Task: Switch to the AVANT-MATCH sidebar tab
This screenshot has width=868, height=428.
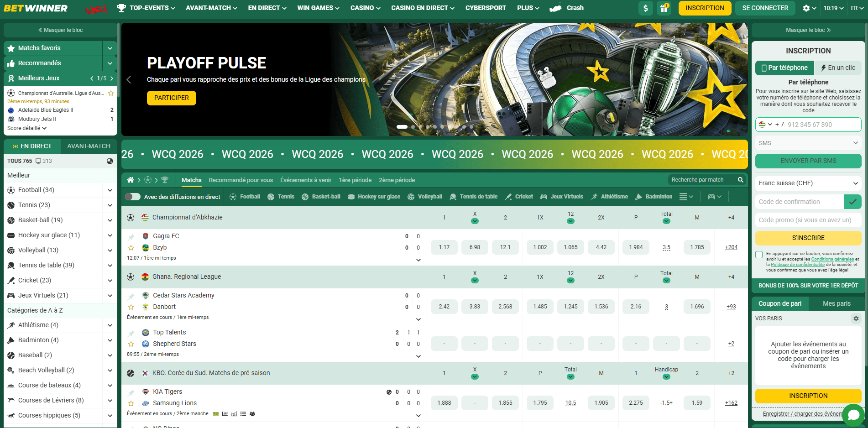Action: pyautogui.click(x=89, y=146)
